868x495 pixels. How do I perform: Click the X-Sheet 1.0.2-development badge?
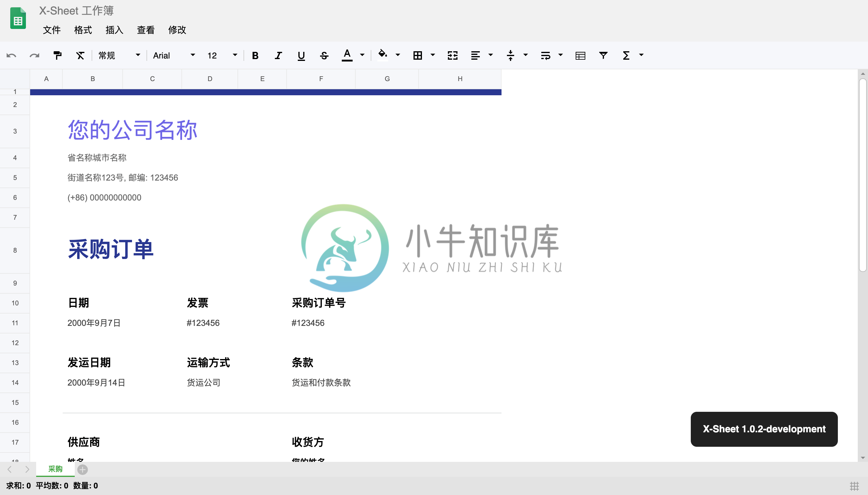coord(764,429)
